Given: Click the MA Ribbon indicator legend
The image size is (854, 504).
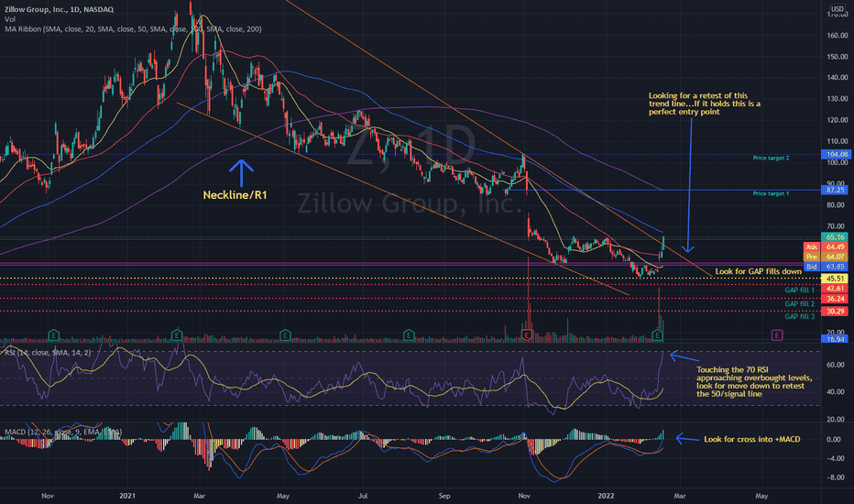Looking at the screenshot, I should coord(133,29).
